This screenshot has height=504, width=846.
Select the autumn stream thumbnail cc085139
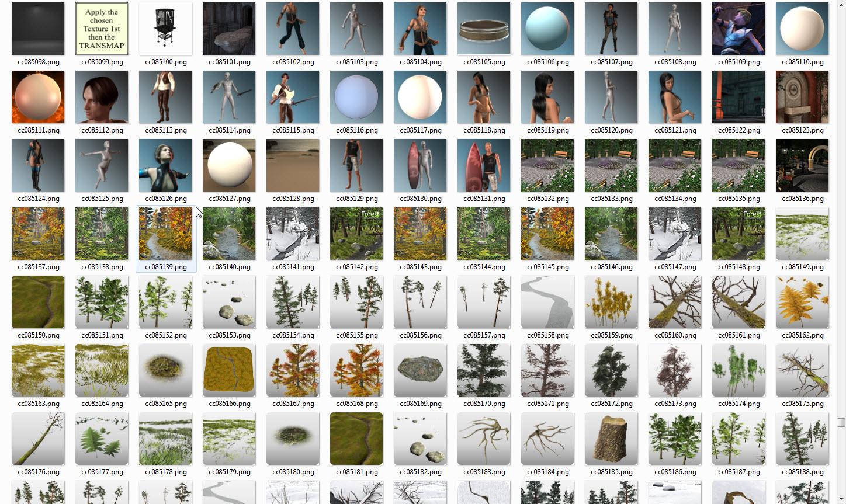165,234
